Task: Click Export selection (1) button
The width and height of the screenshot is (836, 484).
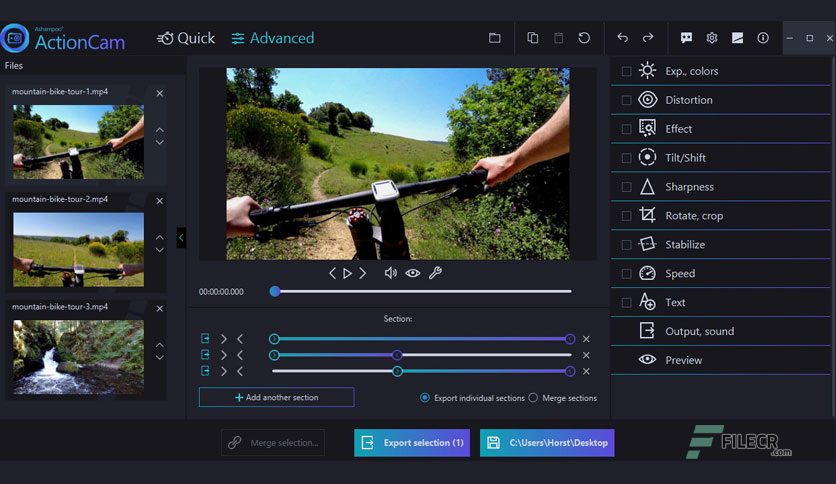Action: [412, 442]
